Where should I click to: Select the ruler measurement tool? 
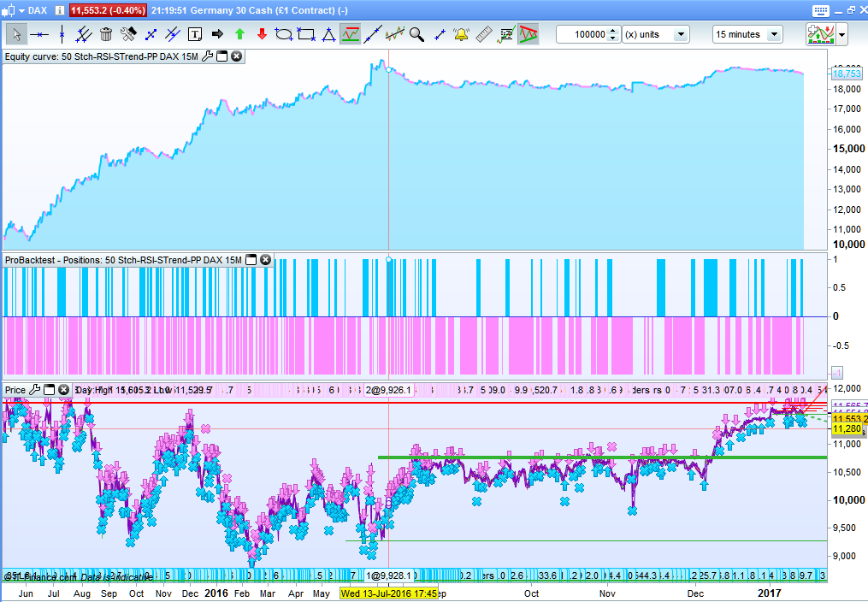point(484,34)
